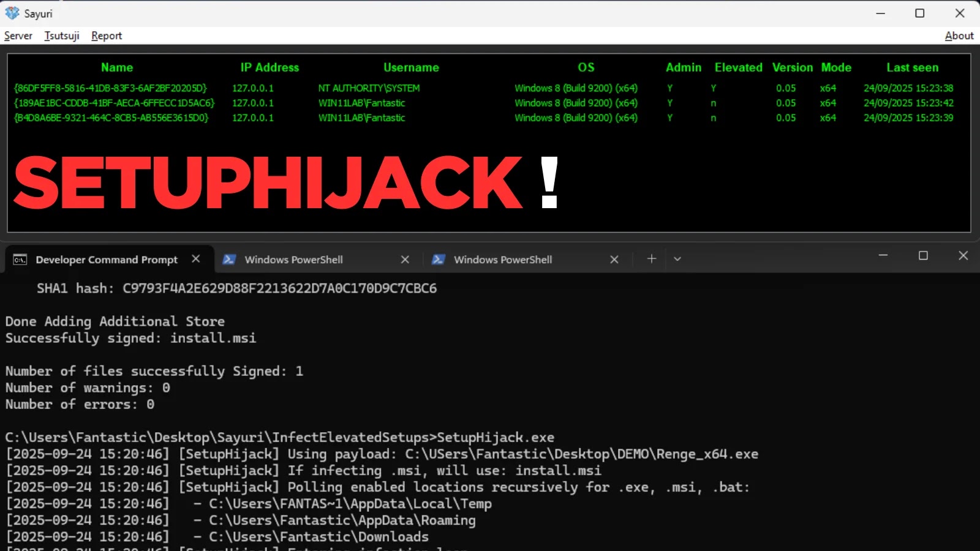Switch to the second Windows PowerShell tab
This screenshot has width=980, height=551.
[502, 260]
